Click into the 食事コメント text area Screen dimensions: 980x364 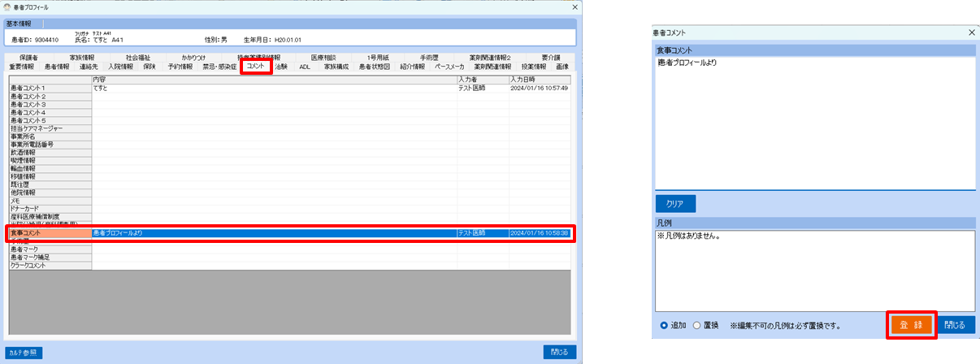point(815,123)
